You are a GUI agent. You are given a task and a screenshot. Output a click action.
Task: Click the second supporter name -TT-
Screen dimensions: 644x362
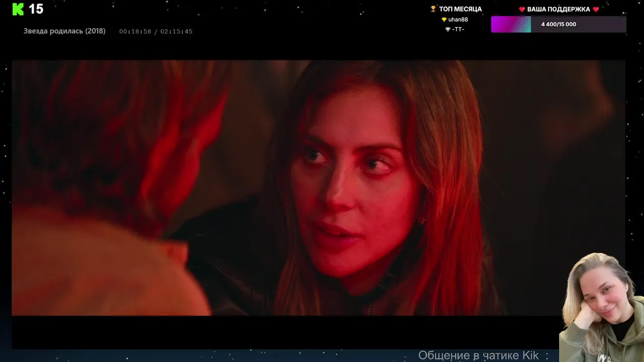tap(458, 29)
